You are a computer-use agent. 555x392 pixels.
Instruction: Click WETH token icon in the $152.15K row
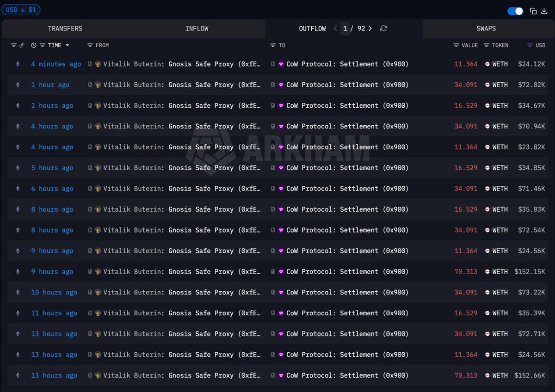coord(487,272)
